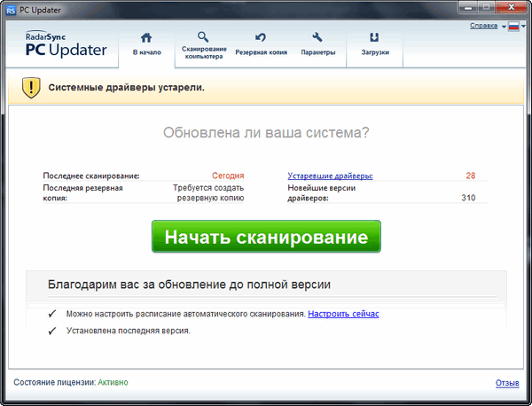Viewport: 532px width, 406px height.
Task: Click the outdated drivers count 28
Action: coord(470,176)
